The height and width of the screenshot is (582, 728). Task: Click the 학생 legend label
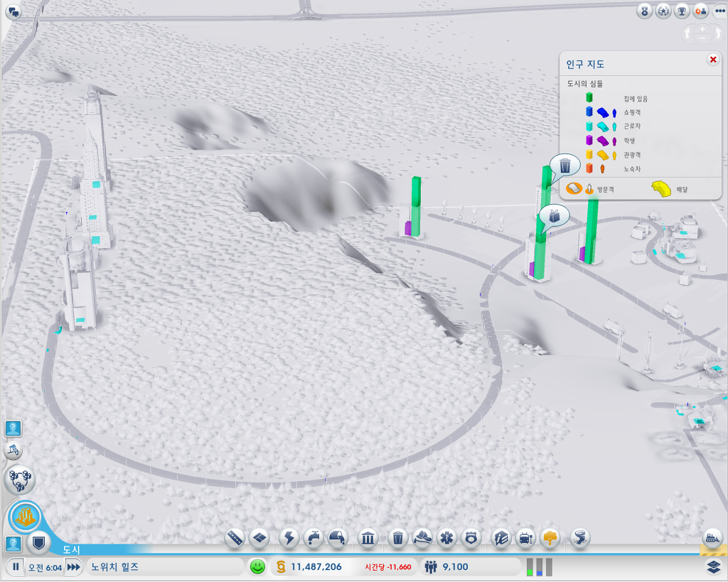(x=630, y=141)
